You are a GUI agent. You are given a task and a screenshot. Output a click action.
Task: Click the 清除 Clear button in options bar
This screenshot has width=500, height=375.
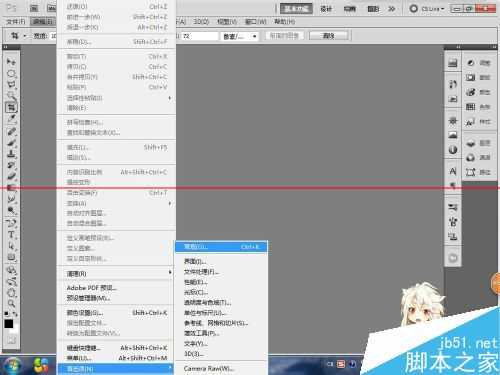(329, 36)
